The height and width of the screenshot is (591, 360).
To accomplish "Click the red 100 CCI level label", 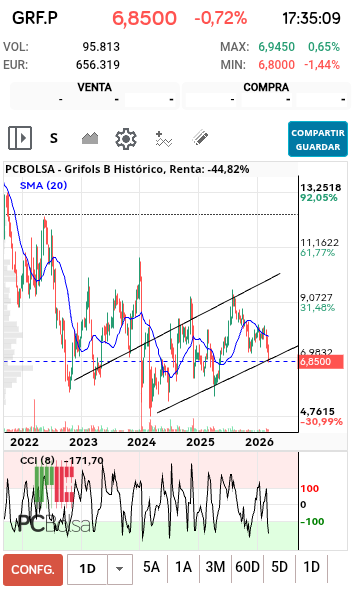I will coord(309,488).
